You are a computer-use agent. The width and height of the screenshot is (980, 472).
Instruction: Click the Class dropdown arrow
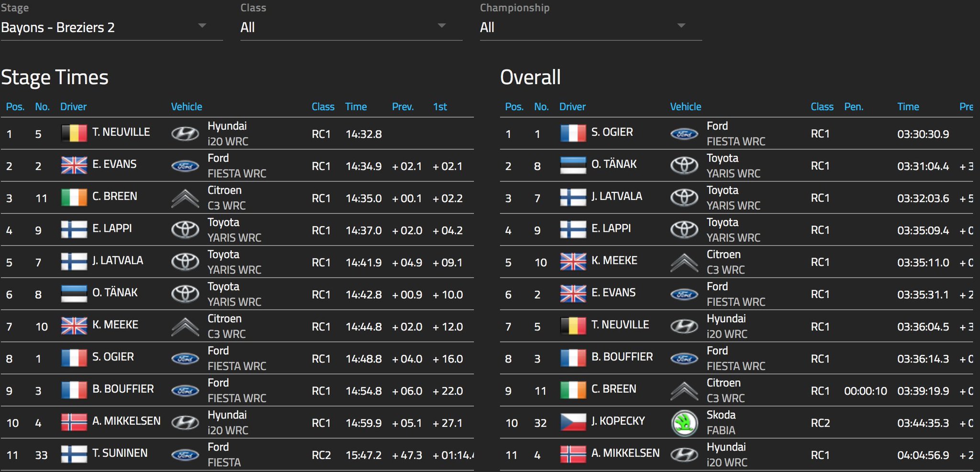click(x=442, y=26)
